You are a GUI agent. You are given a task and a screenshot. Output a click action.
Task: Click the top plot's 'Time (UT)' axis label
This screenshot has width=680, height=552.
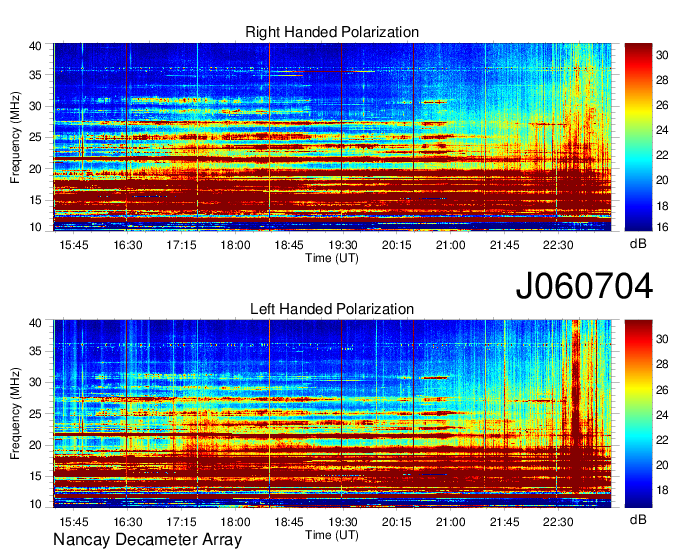[332, 258]
